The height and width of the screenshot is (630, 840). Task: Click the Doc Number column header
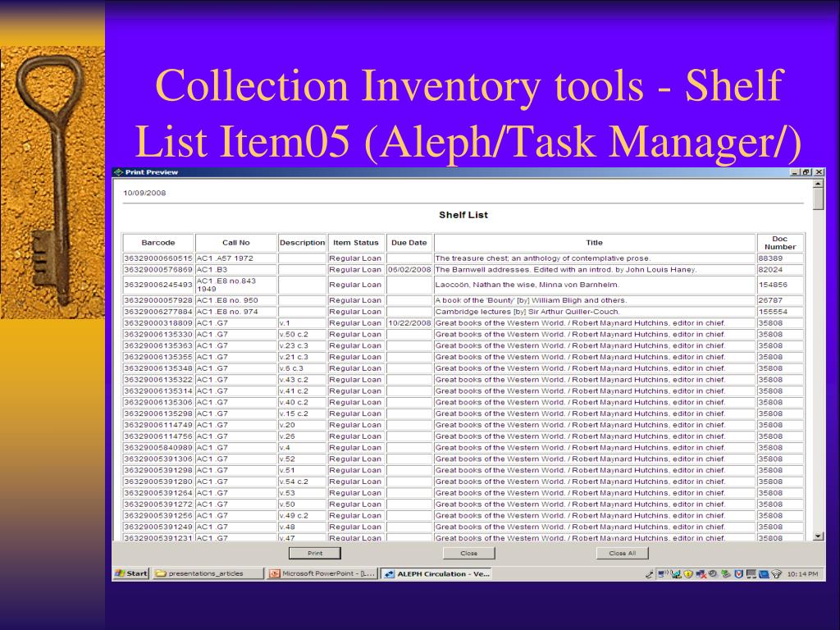780,243
